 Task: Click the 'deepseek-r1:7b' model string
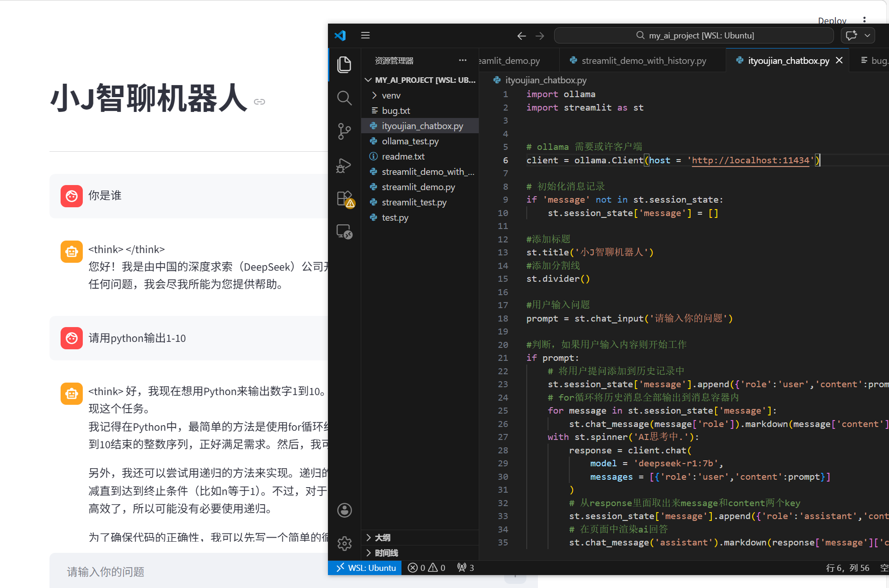675,464
